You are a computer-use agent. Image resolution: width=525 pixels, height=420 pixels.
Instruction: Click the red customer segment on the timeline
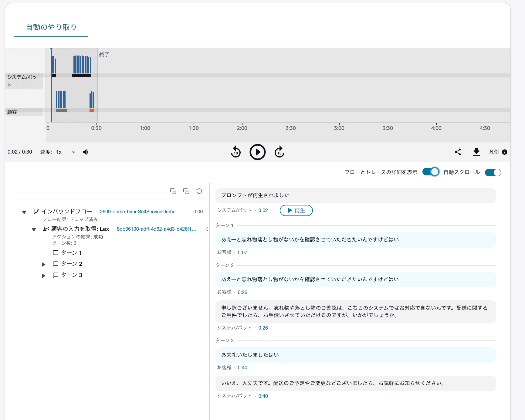(x=92, y=110)
